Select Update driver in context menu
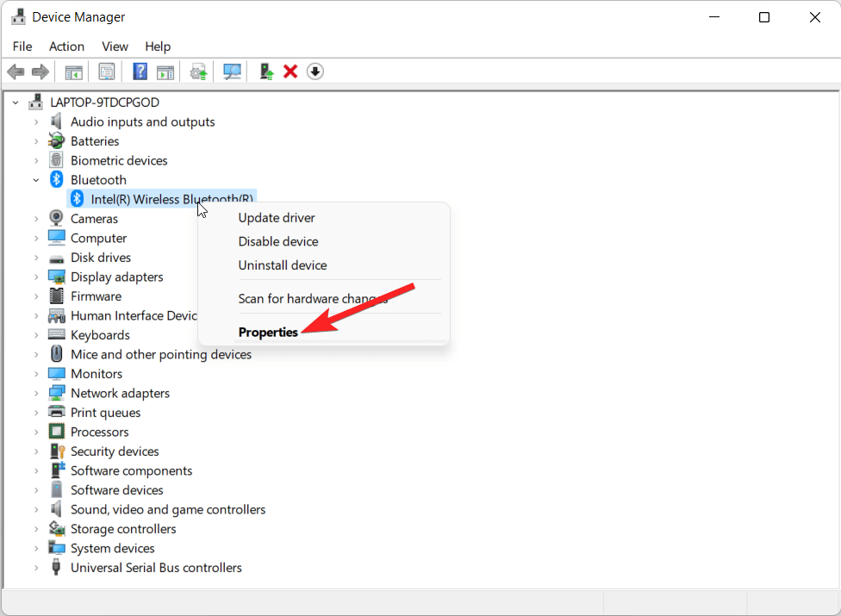This screenshot has width=841, height=616. coord(277,218)
